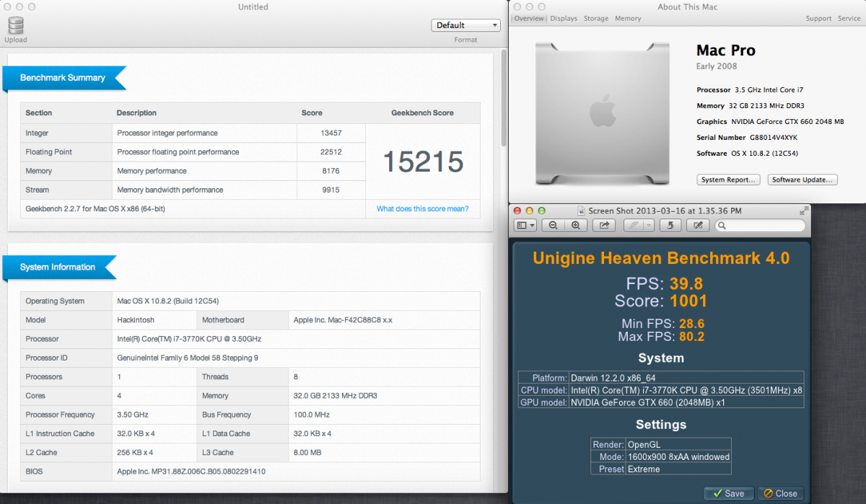This screenshot has height=504, width=866.
Task: Click the Score 1001 value in Heaven
Action: coord(688,301)
